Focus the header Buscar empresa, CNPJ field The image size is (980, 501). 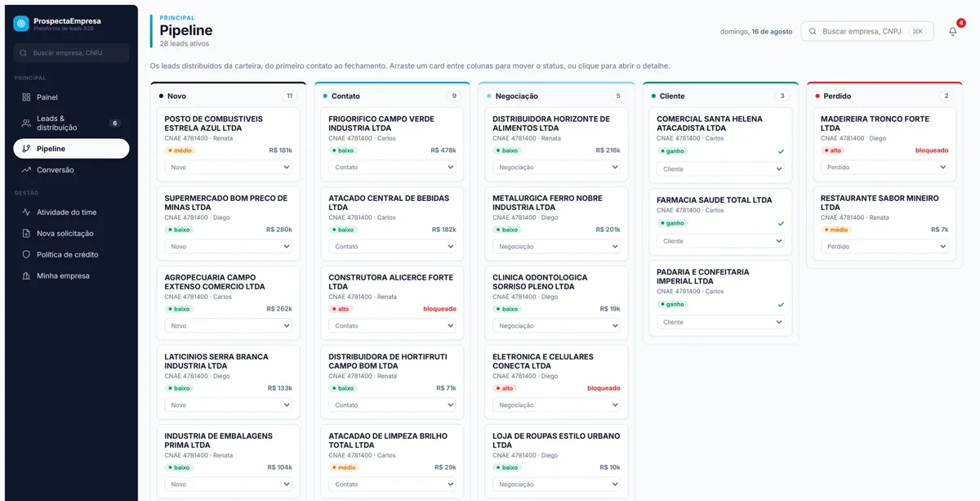[x=867, y=31]
